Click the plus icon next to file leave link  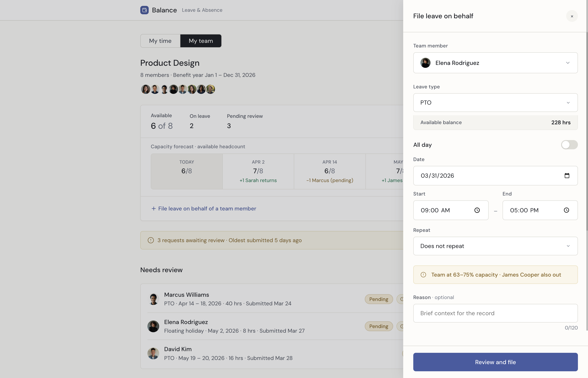(153, 208)
